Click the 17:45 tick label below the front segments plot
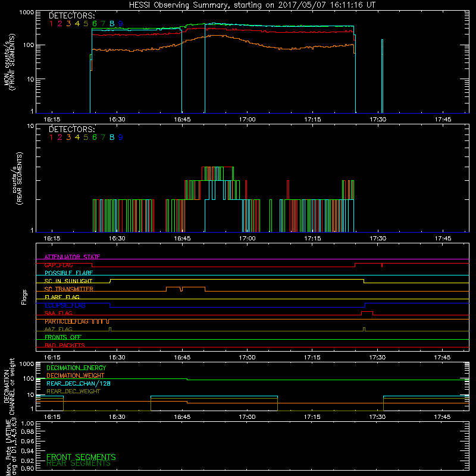The width and height of the screenshot is (476, 476). tap(443, 120)
